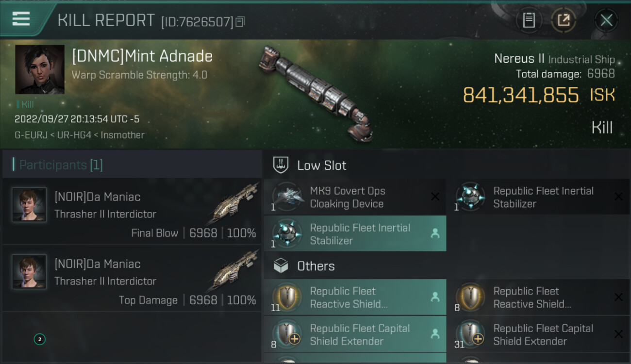The image size is (631, 364).
Task: Close the kill report window
Action: (606, 20)
